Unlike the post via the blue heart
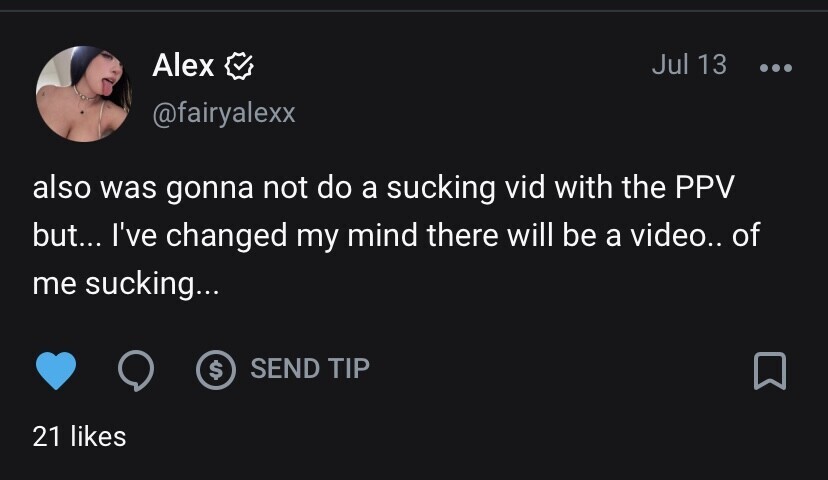The image size is (828, 480). pos(55,370)
